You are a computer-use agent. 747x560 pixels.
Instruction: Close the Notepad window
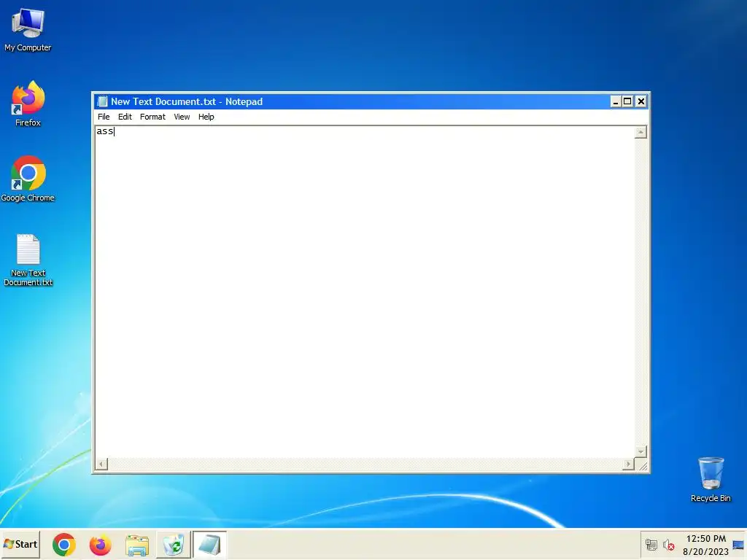click(x=641, y=101)
